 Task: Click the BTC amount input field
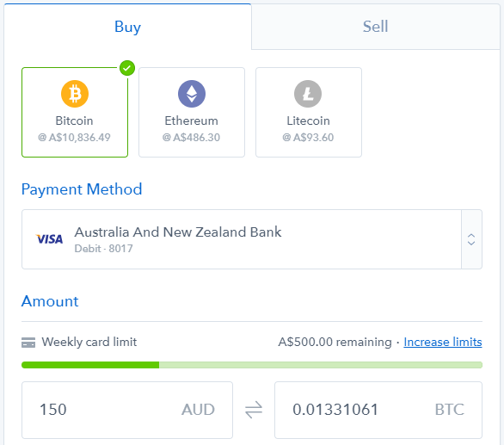click(x=378, y=410)
